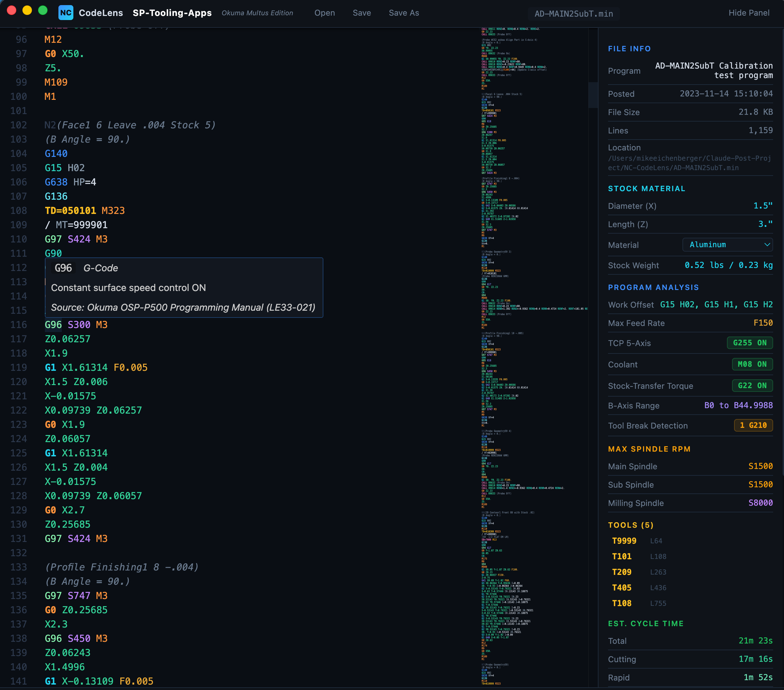Screen dimensions: 784x690
Task: Select the AD-MAIN2SubT.min file tab
Action: pos(573,14)
